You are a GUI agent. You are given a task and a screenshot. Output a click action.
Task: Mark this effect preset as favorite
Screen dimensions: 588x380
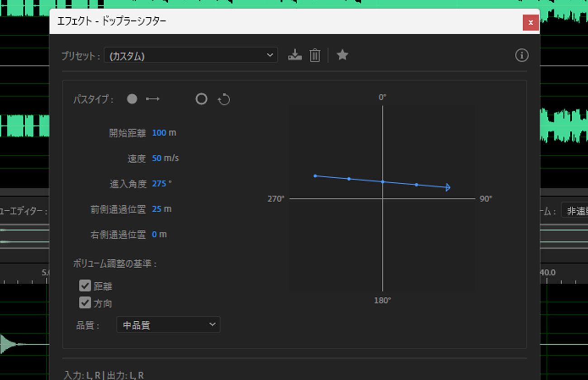coord(342,55)
